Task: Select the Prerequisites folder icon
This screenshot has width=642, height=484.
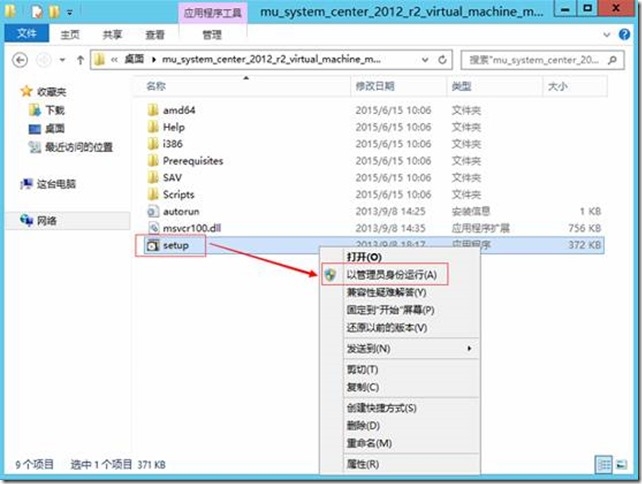Action: click(x=152, y=161)
